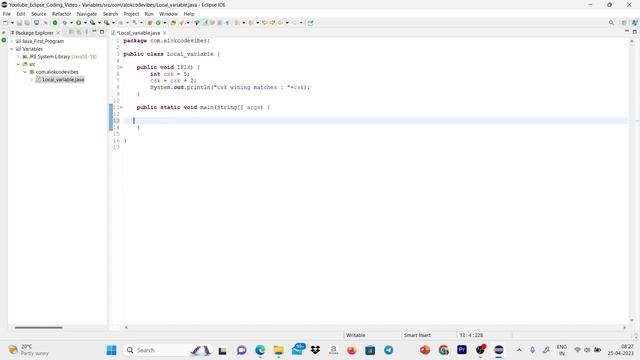Select JRE System Library entry
This screenshot has width=640, height=360.
click(59, 57)
